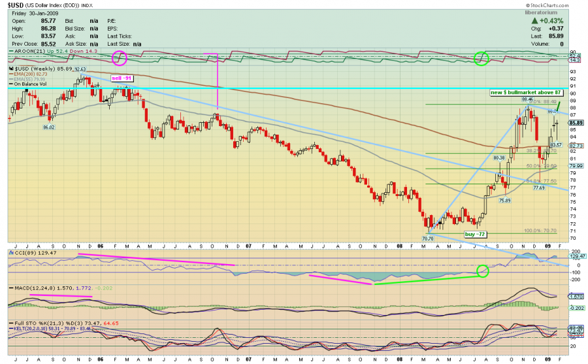Select the date "Friday 30-Jan-2009"

click(x=35, y=14)
